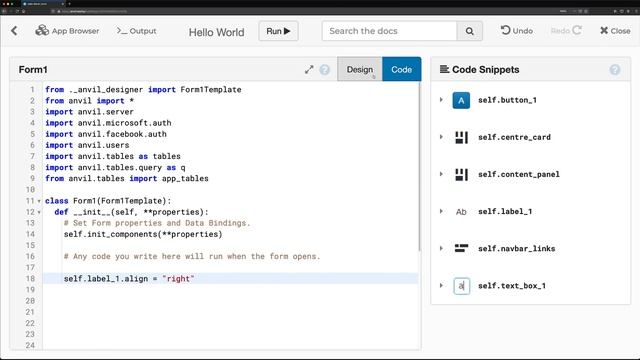640x360 pixels.
Task: Select the self.label_1 snippet text
Action: (x=505, y=211)
